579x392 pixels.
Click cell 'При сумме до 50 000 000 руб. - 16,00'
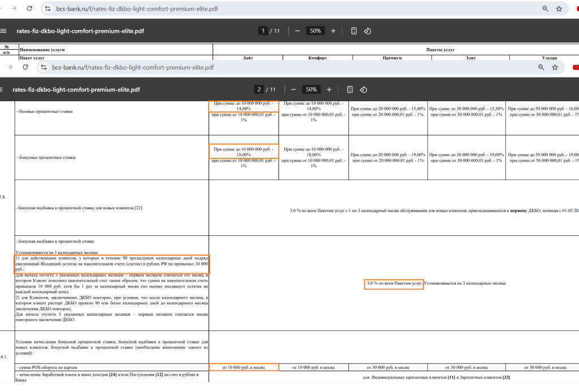[543, 109]
